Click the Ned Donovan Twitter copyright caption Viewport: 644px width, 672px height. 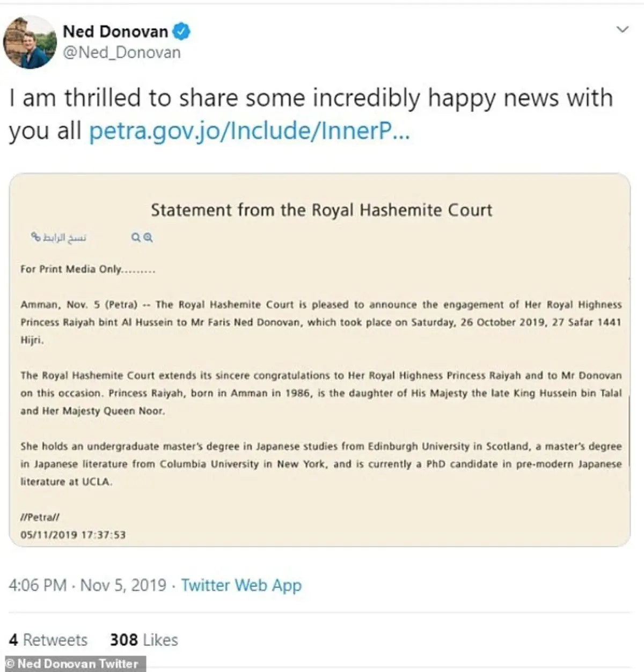pyautogui.click(x=73, y=664)
